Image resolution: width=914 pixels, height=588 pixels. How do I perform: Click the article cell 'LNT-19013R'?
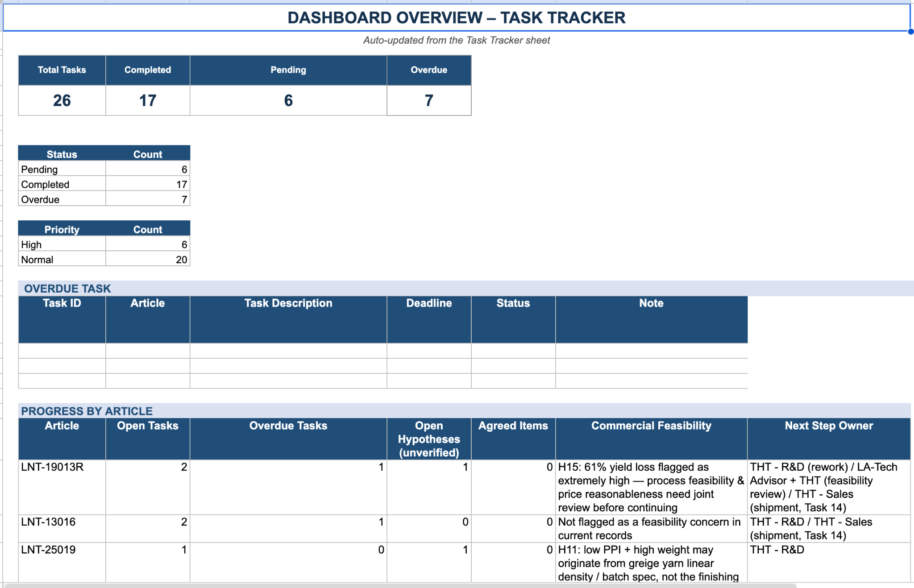62,487
